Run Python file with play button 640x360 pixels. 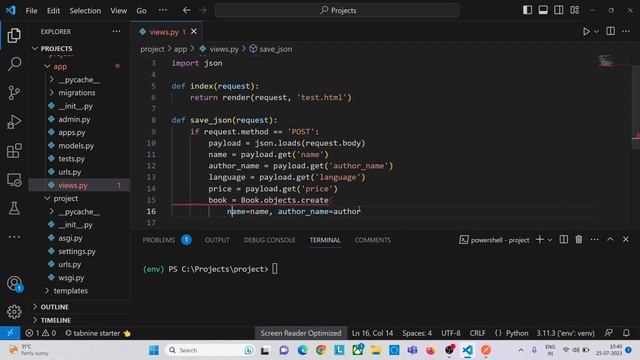[586, 31]
